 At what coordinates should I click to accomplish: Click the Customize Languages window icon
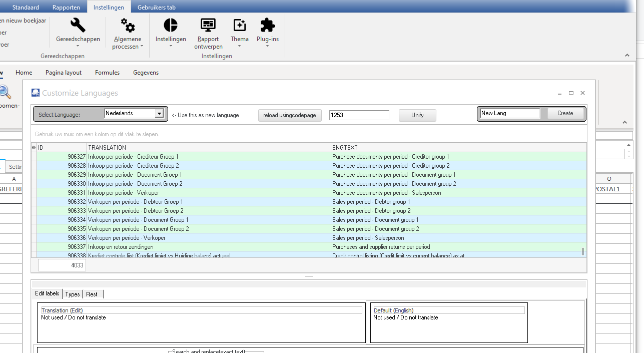[x=36, y=93]
